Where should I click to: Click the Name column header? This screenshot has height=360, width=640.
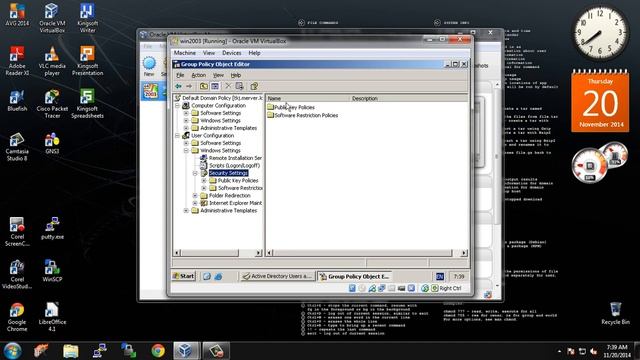pyautogui.click(x=308, y=98)
